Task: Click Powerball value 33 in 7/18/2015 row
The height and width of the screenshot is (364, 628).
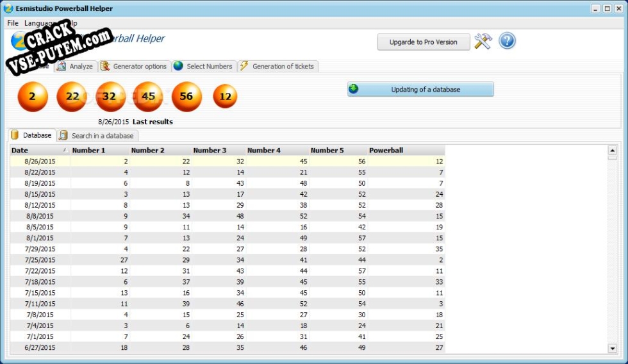Action: [439, 281]
